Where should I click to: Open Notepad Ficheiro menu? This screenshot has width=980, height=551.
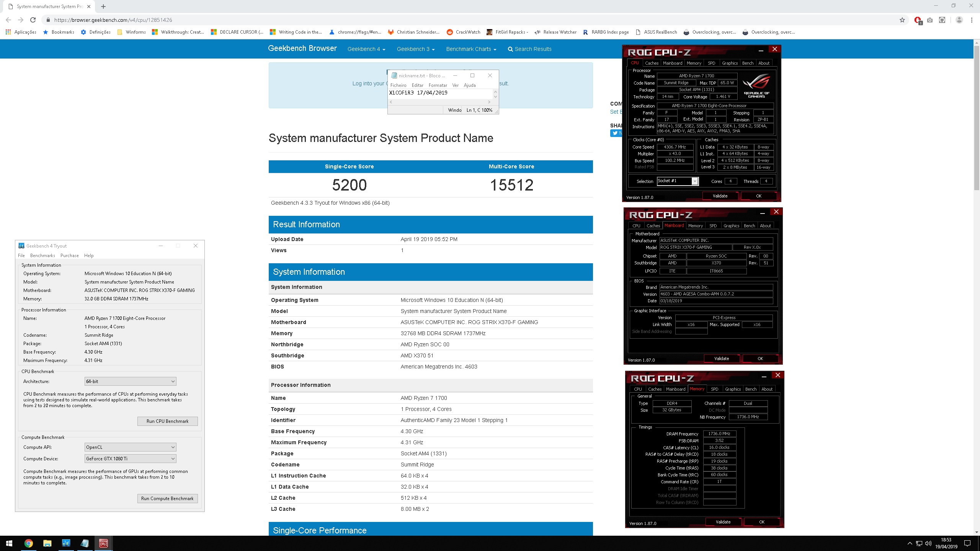tap(398, 85)
